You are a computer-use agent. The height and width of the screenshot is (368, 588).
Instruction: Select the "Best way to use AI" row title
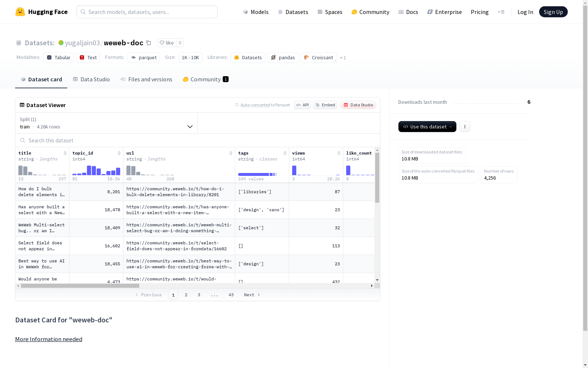click(x=42, y=264)
